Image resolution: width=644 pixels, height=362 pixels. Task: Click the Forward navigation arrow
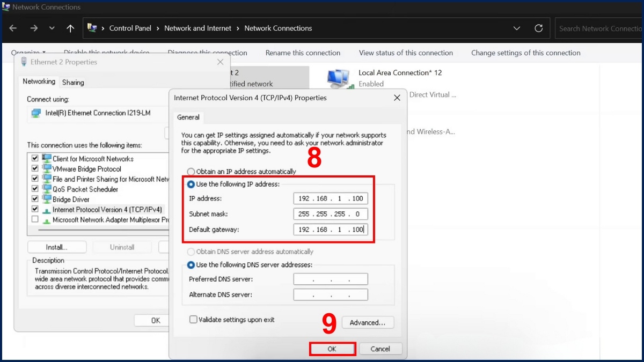click(34, 28)
